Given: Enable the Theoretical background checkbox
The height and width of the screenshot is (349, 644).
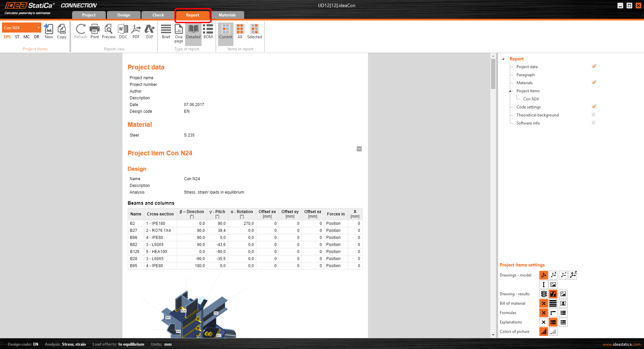Looking at the screenshot, I should [x=594, y=115].
